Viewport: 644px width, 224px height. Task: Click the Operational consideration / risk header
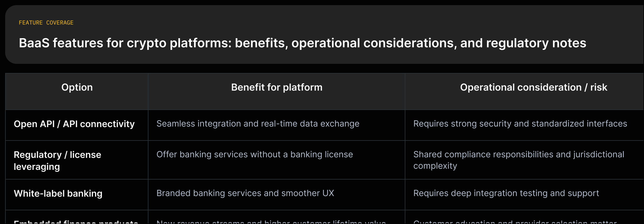[534, 87]
